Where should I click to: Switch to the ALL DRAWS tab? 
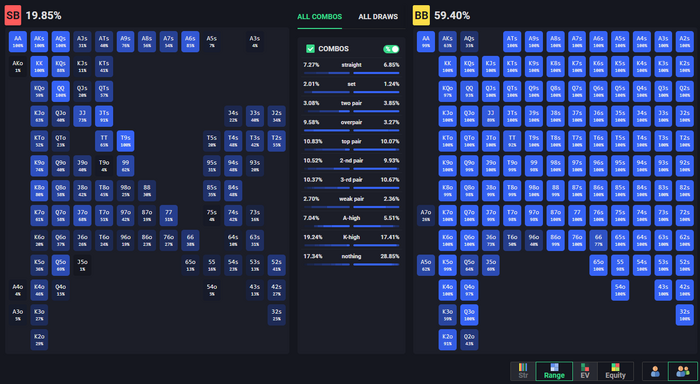tap(378, 17)
